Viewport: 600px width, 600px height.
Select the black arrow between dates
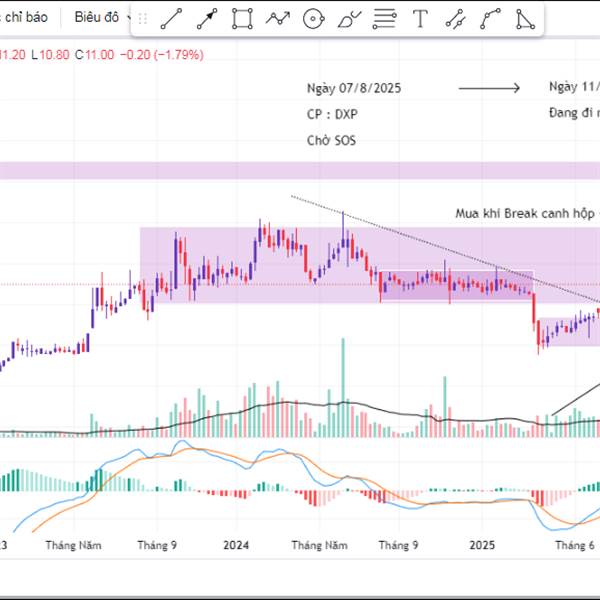[489, 88]
